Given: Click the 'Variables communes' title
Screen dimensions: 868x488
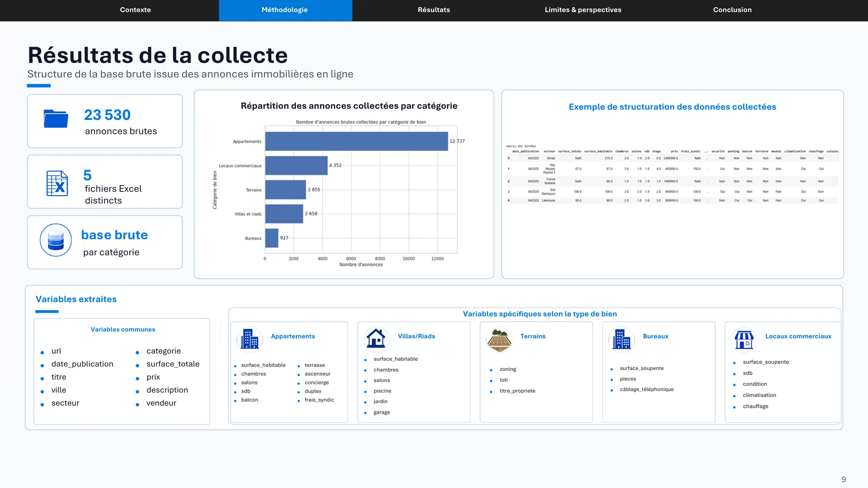Looking at the screenshot, I should point(123,330).
